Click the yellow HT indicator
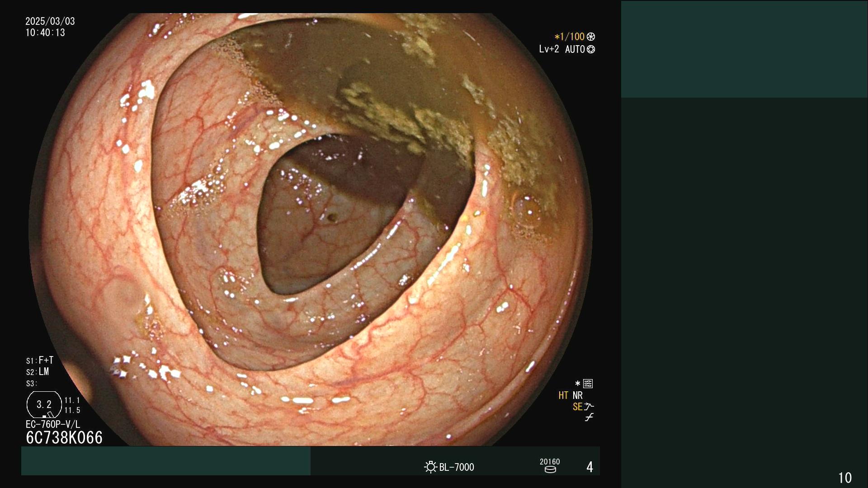The height and width of the screenshot is (488, 868). (563, 395)
